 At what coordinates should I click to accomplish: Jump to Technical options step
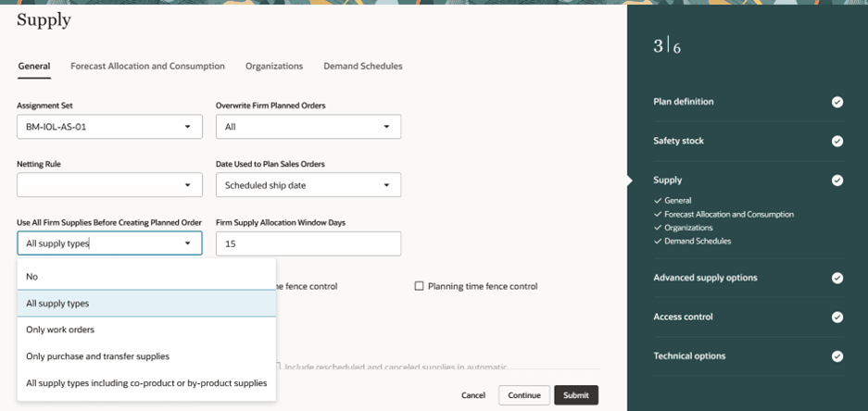(689, 356)
